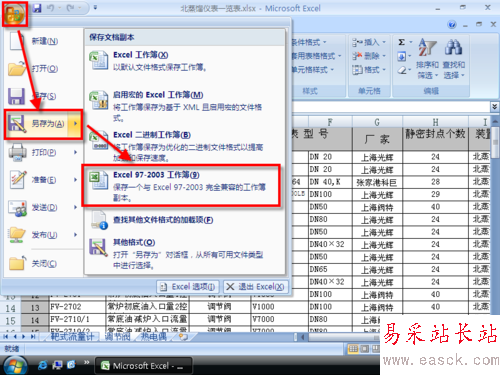Open Other Formats (其他格式) save dialog
The height and width of the screenshot is (375, 500).
point(184,253)
